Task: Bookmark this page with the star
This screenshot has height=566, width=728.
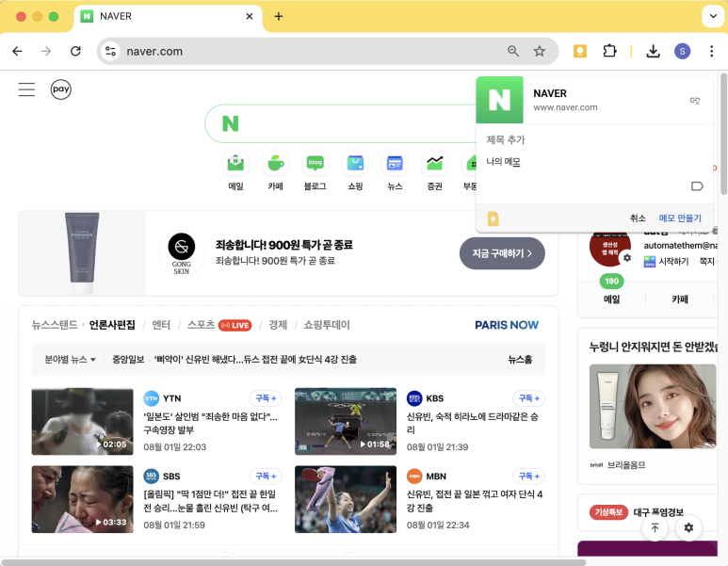Action: tap(539, 51)
